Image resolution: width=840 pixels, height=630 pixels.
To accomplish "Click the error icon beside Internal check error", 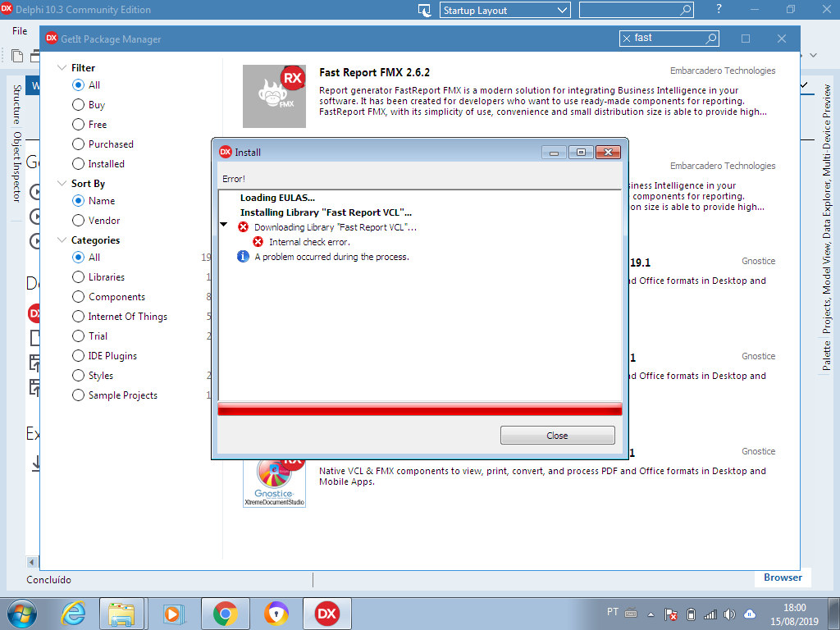I will pos(258,242).
